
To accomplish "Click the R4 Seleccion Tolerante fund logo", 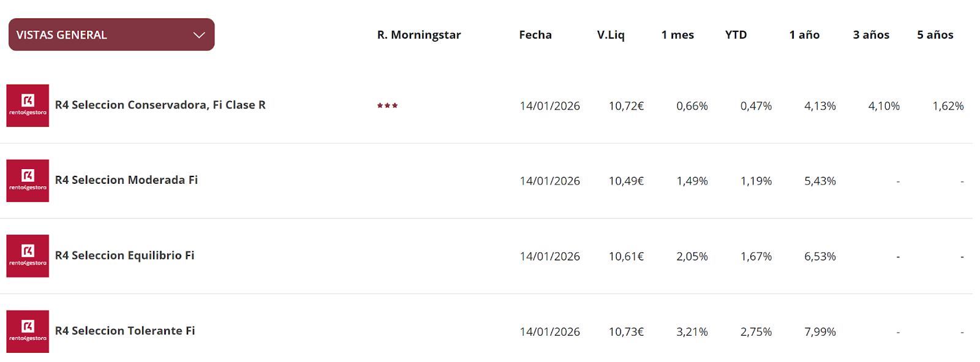I will 28,331.
